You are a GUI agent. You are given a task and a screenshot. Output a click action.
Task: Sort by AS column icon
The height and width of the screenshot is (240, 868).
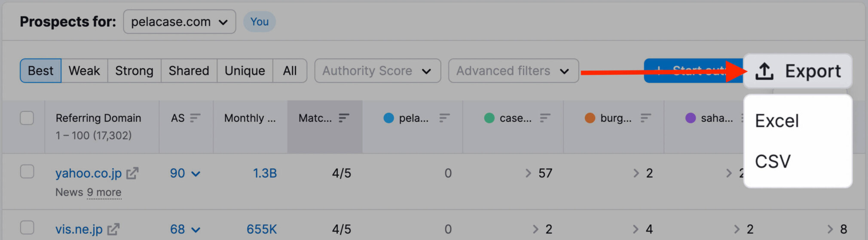coord(195,118)
